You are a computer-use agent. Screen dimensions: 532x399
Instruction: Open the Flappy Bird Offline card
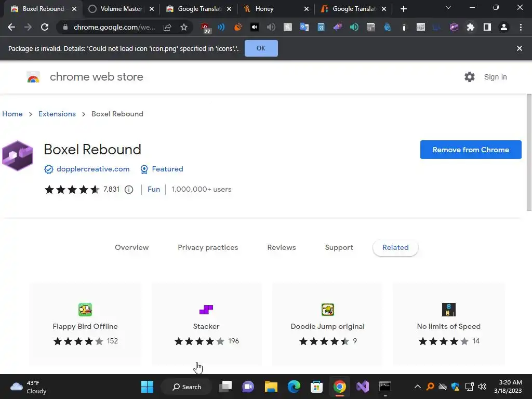85,324
